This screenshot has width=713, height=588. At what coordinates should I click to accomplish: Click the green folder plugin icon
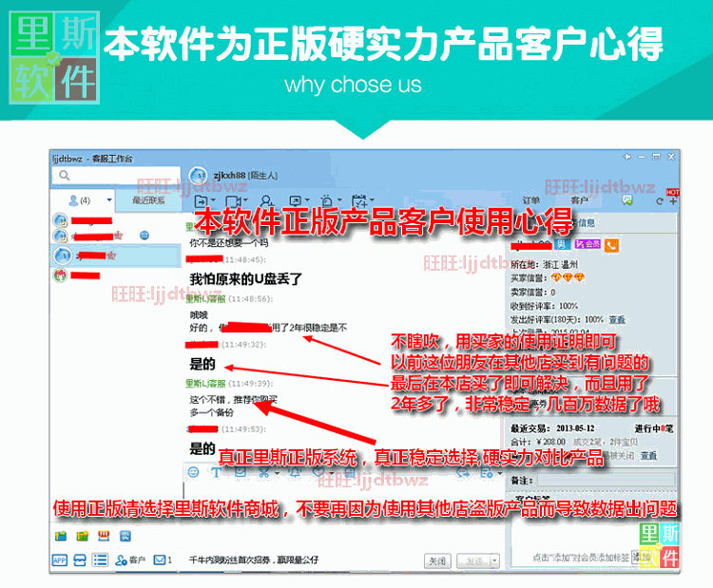83,536
